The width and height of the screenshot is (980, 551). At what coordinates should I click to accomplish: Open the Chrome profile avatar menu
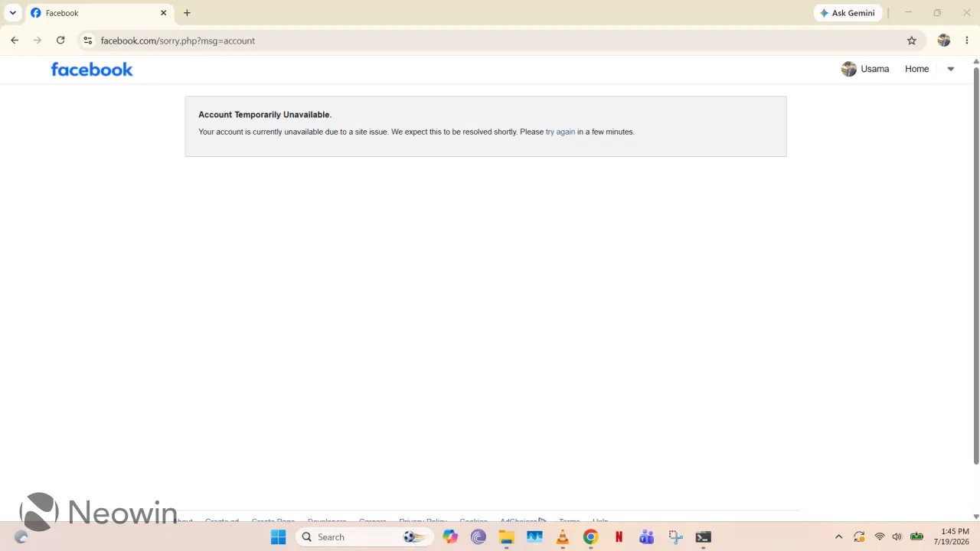click(943, 41)
